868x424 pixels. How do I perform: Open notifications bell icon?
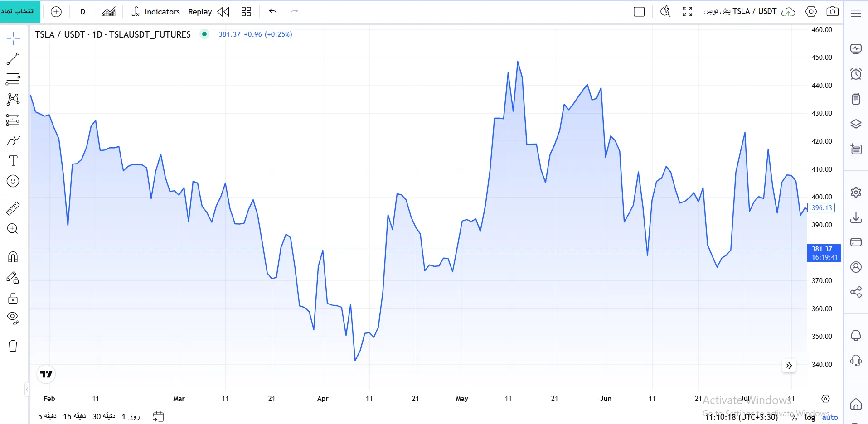click(x=856, y=336)
